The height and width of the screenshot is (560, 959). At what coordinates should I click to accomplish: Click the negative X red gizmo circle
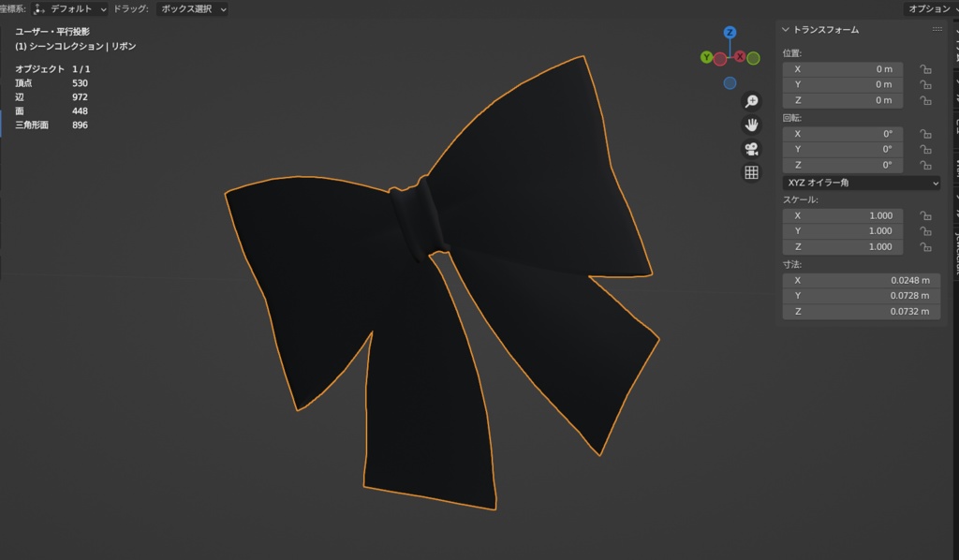[x=720, y=59]
